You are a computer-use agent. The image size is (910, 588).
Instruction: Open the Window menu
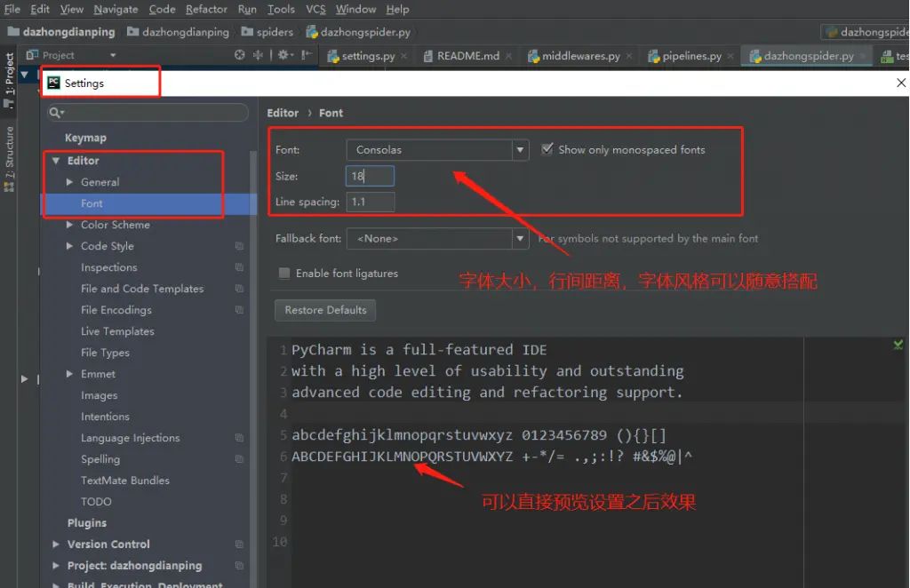click(x=355, y=9)
